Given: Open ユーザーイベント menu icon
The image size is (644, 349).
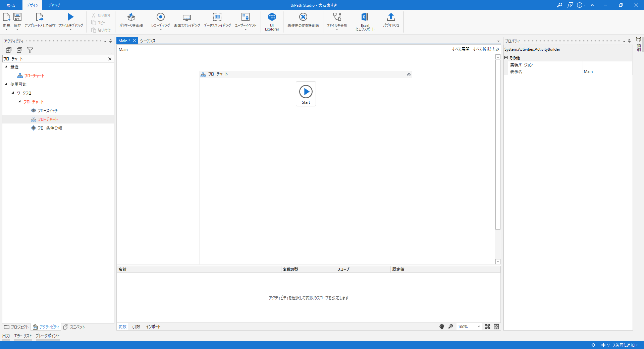Looking at the screenshot, I should click(x=246, y=17).
